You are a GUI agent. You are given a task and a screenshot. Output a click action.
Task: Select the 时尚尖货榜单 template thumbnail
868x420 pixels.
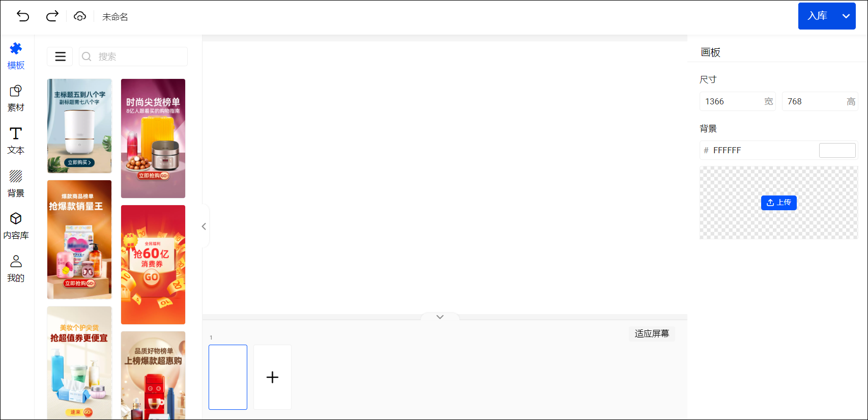(153, 138)
